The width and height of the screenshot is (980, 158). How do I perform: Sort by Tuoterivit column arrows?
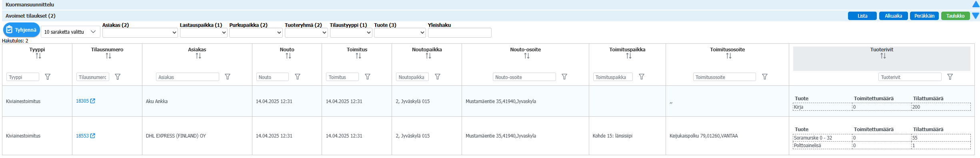point(883,56)
